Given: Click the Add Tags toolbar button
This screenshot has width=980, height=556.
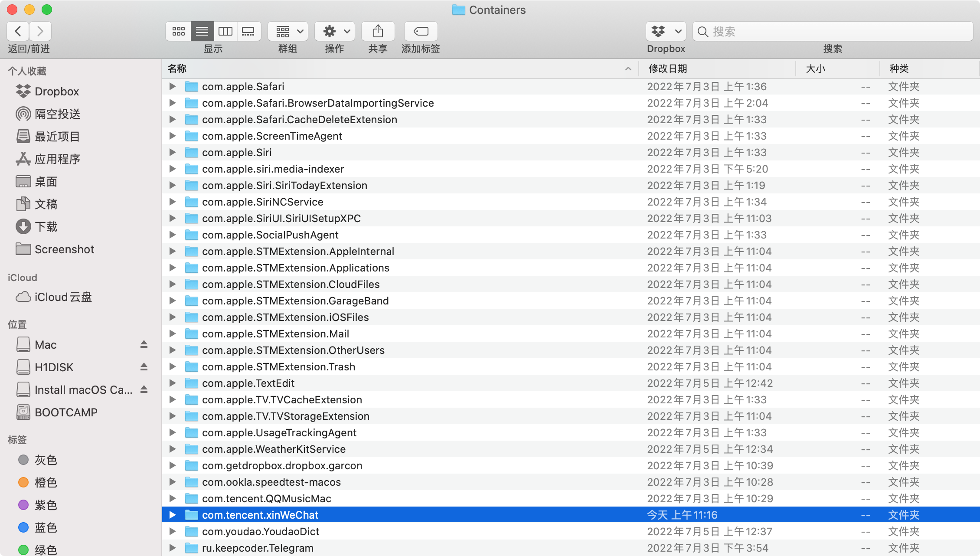Looking at the screenshot, I should [x=421, y=31].
